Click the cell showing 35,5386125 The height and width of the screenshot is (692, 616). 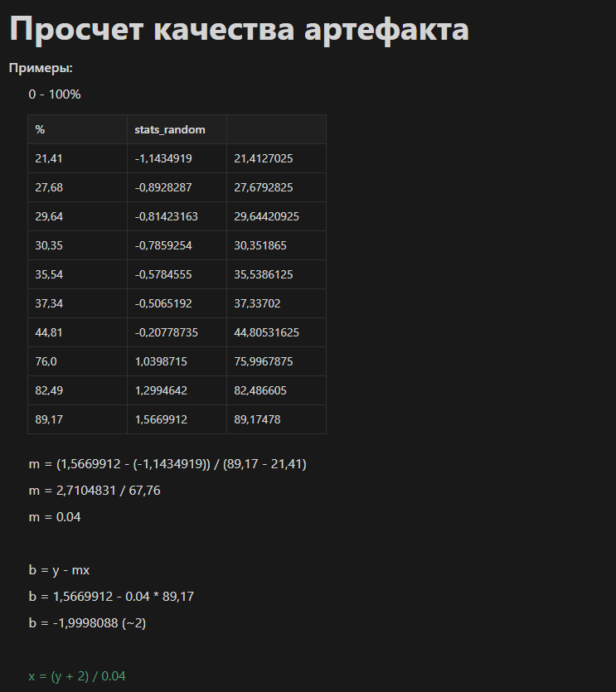pos(276,274)
